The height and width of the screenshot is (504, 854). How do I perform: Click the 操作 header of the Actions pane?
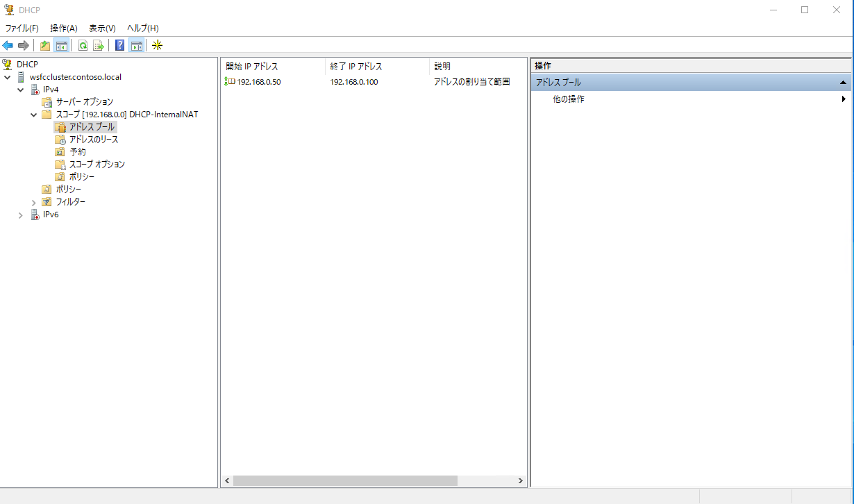coord(692,65)
